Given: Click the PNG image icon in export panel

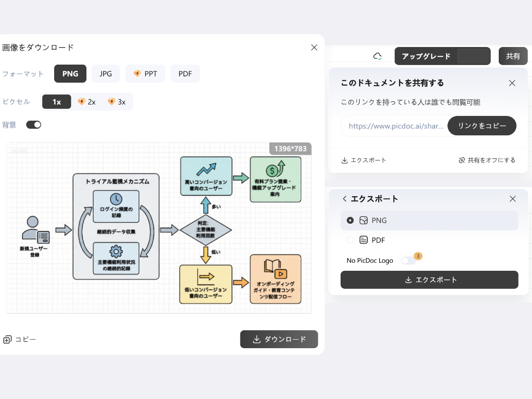Looking at the screenshot, I should click(x=364, y=220).
